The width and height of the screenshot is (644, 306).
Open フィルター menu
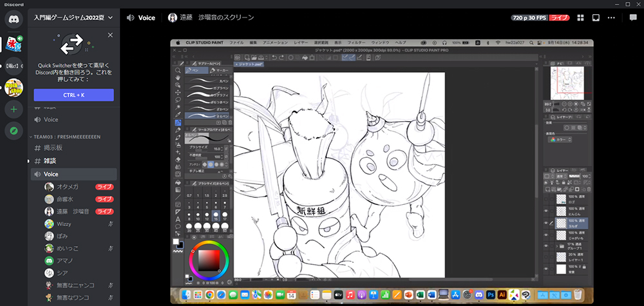click(x=356, y=43)
